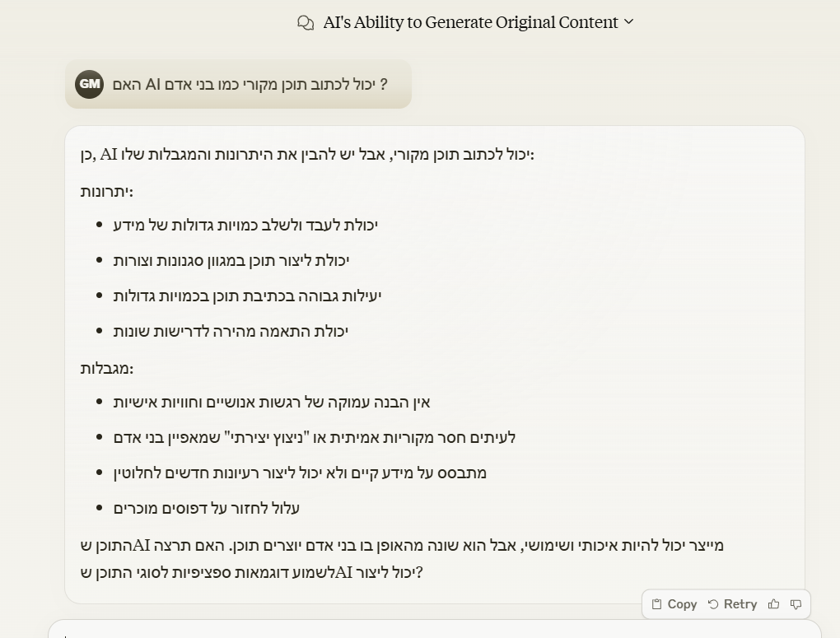
Task: Click the closing paragraph line starting "התוכן ש"
Action: tap(402, 545)
